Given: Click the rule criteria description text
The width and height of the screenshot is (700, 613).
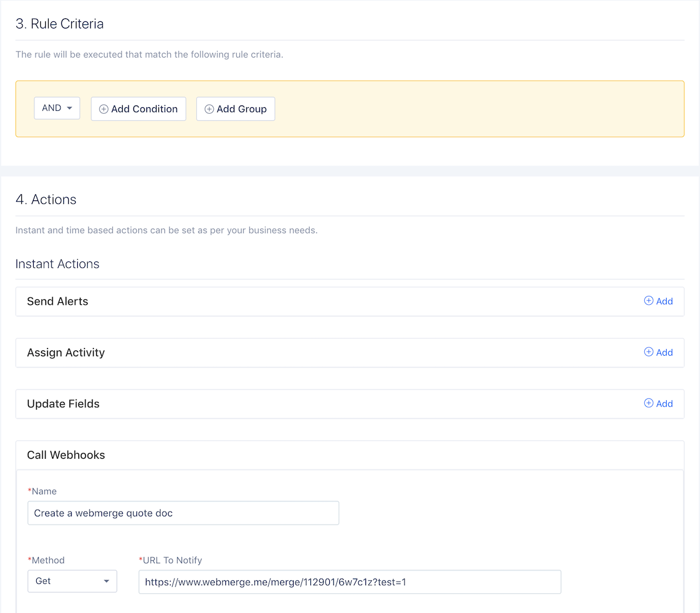Looking at the screenshot, I should pyautogui.click(x=149, y=55).
